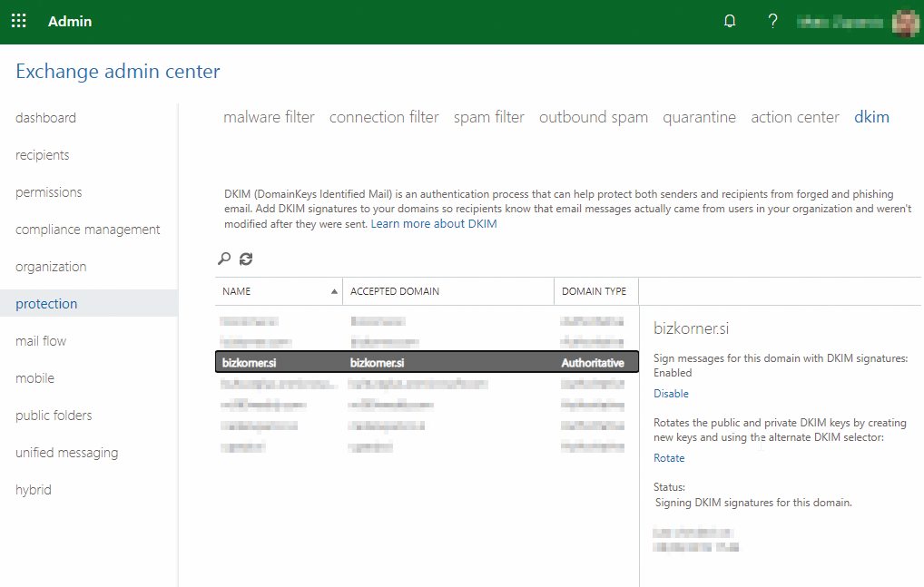The height and width of the screenshot is (587, 924).
Task: Open public folders section
Action: (x=54, y=416)
